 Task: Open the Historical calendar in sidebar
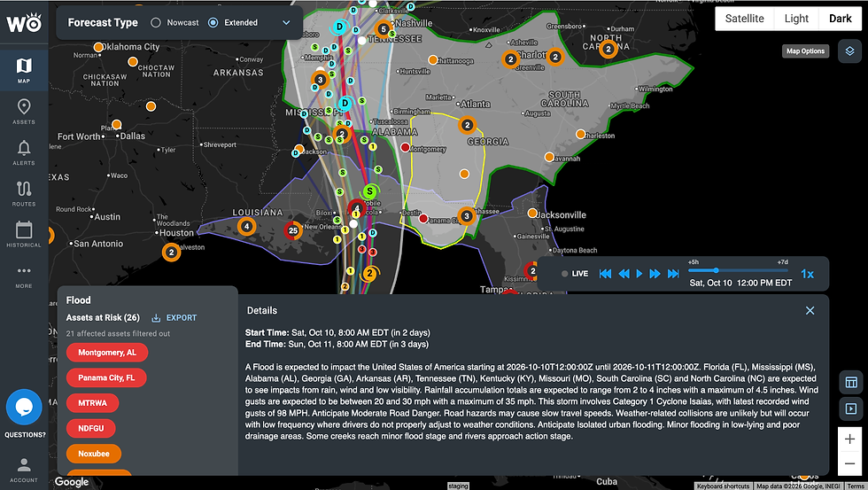point(24,234)
